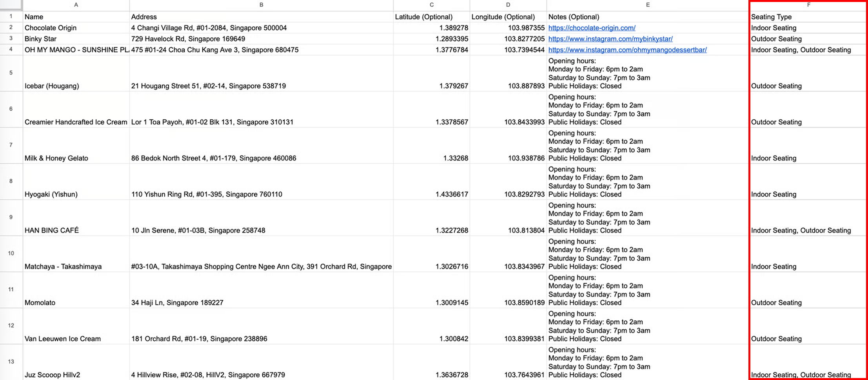Click the HAN BING CAFÉ name cell
Screen dimensions: 868x380
click(x=76, y=218)
